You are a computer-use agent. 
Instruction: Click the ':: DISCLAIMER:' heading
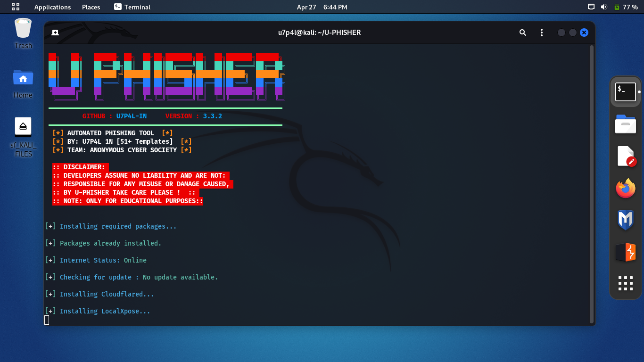point(80,167)
